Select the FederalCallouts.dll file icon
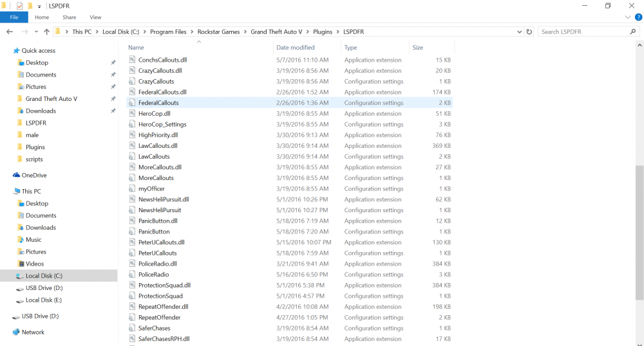The image size is (644, 346). click(132, 92)
